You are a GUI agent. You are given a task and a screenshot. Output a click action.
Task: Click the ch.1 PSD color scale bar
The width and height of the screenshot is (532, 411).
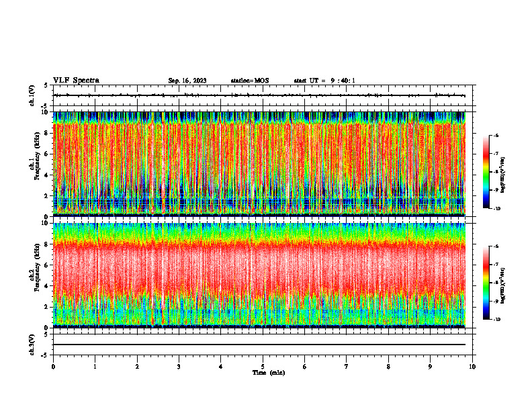(x=486, y=172)
